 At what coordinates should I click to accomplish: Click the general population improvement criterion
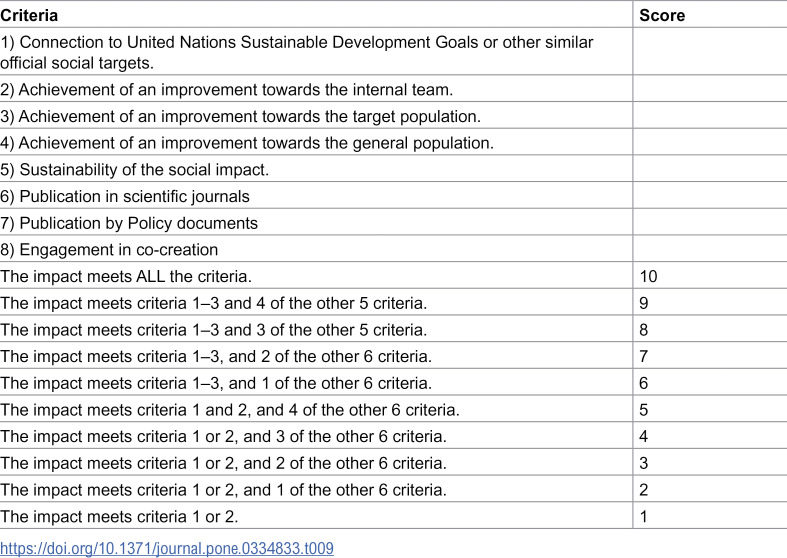pyautogui.click(x=247, y=143)
